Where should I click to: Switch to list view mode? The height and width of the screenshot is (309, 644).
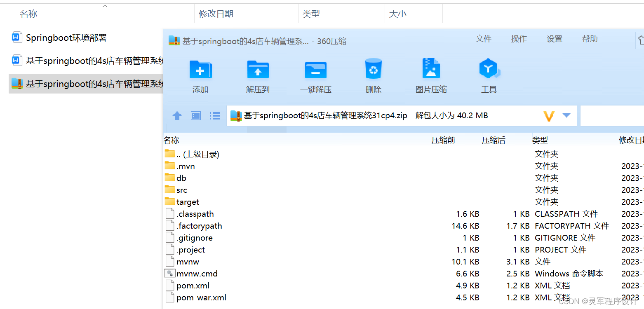[x=215, y=116]
